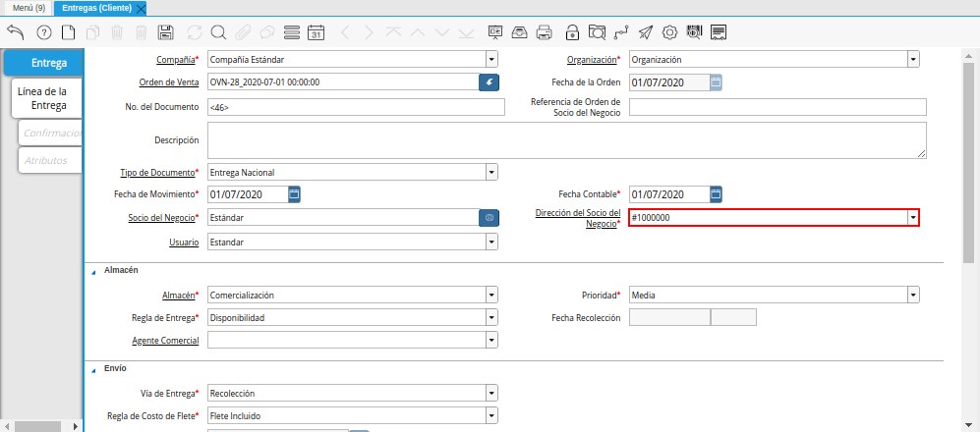The width and height of the screenshot is (980, 432).
Task: Open the settings gear icon in toolbar
Action: 670,32
